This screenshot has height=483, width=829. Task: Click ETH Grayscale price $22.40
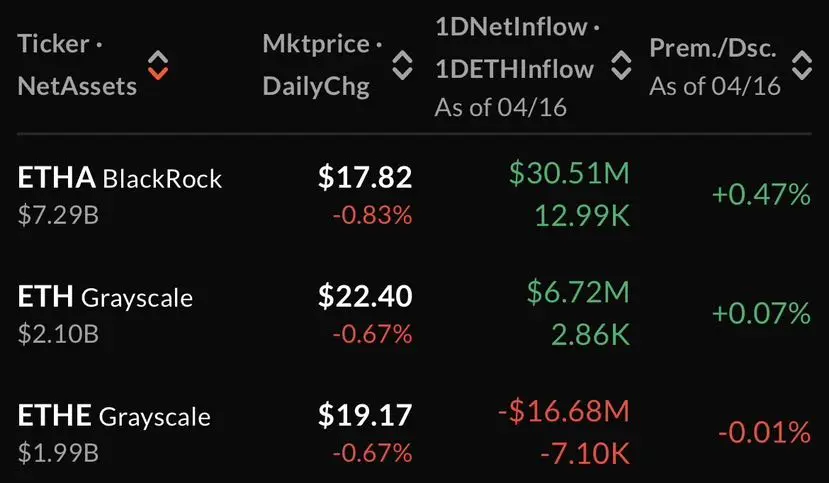pos(365,296)
